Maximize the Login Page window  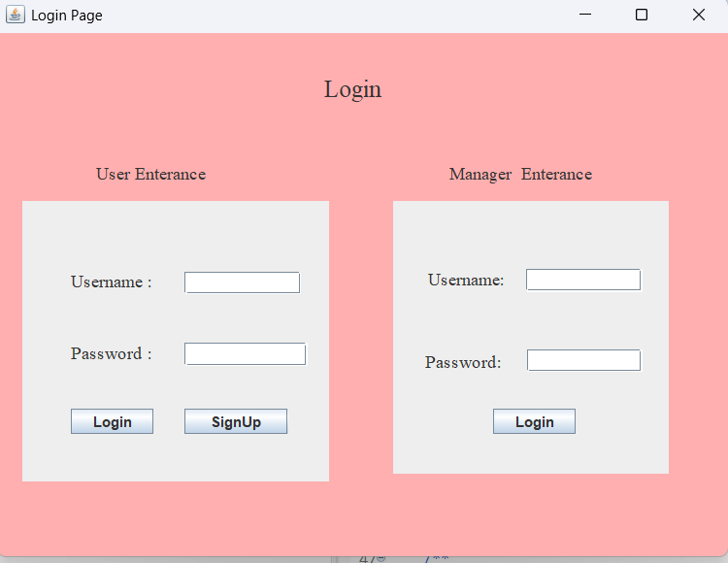click(x=642, y=15)
